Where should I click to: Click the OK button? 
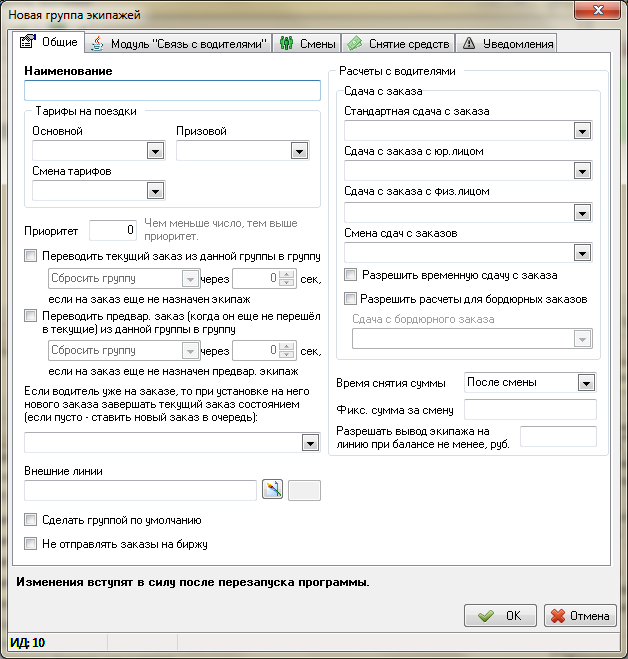click(501, 615)
